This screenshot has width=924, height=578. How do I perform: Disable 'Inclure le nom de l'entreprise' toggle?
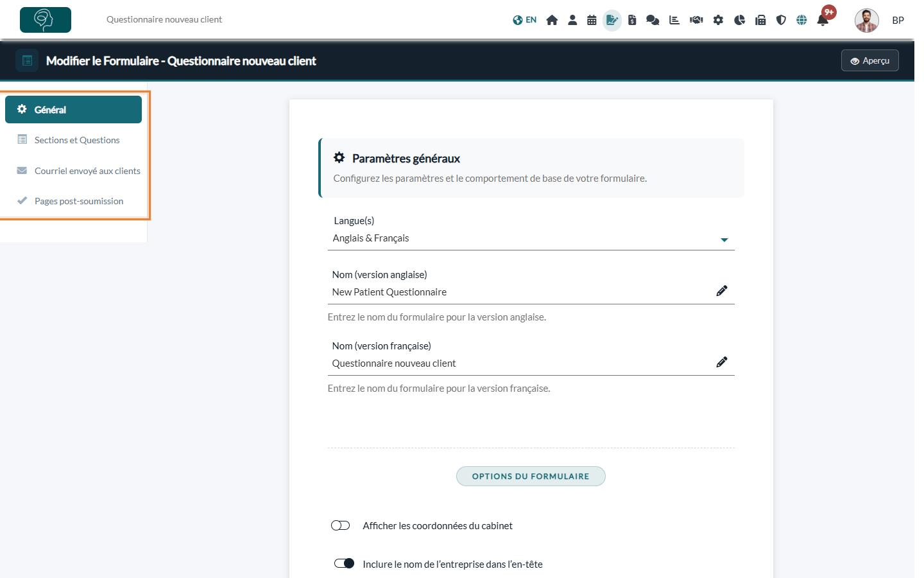coord(344,563)
